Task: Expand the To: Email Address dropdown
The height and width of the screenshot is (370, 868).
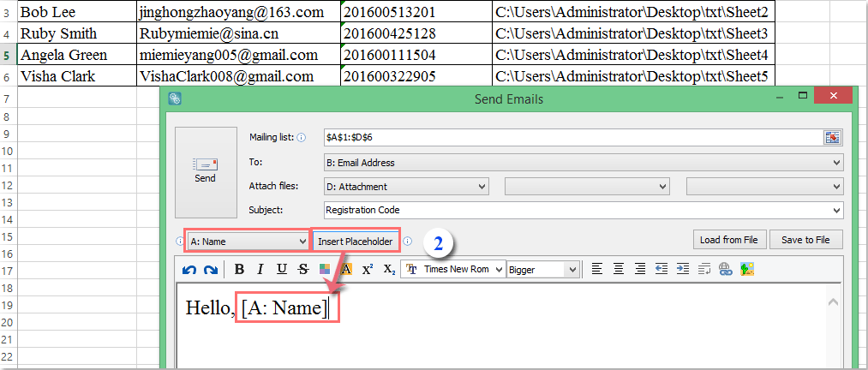Action: pos(584,163)
